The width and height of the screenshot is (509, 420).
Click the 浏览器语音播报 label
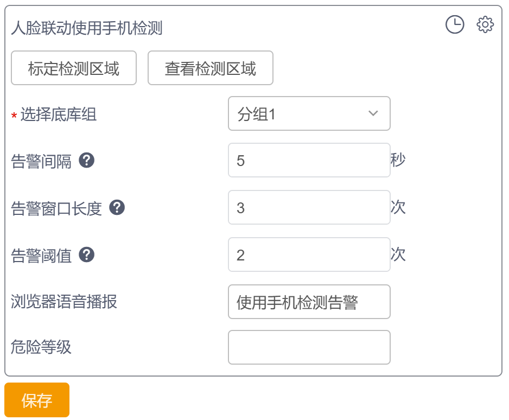pyautogui.click(x=64, y=302)
